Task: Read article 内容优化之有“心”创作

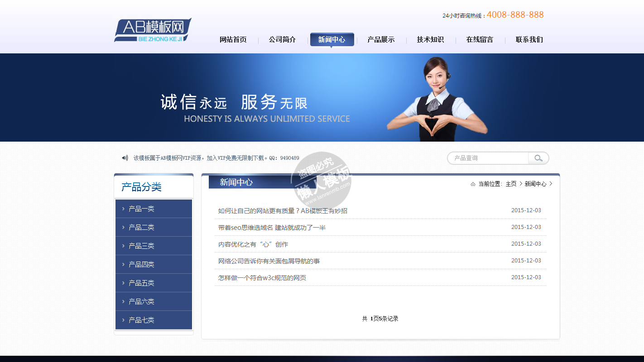Action: tap(253, 244)
